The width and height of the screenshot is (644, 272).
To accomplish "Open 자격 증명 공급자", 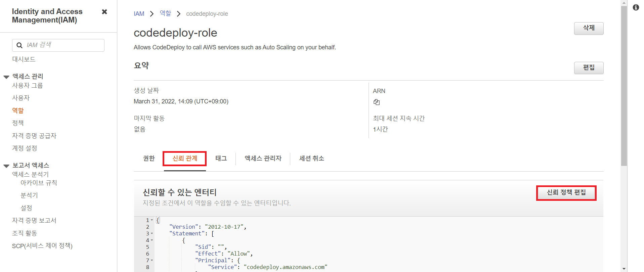I will (34, 136).
